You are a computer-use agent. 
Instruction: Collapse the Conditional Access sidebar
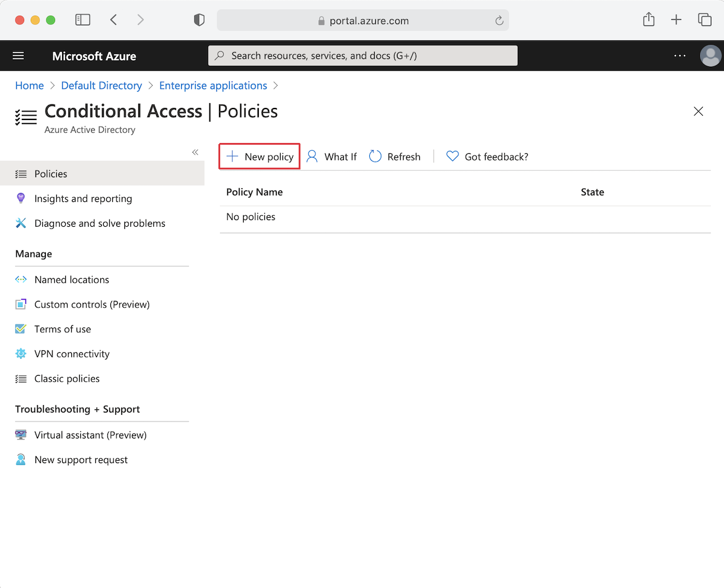point(194,152)
